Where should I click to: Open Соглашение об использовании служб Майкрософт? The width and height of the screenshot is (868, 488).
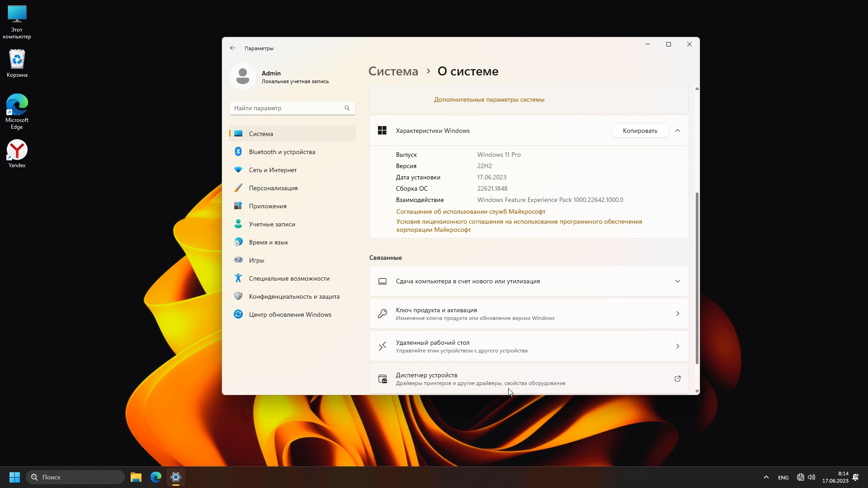[x=471, y=211]
